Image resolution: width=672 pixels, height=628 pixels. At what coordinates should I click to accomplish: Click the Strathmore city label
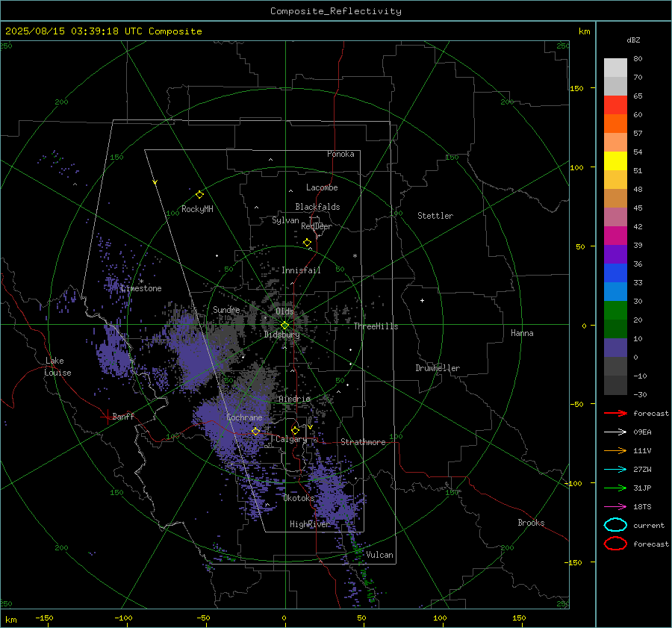point(363,442)
